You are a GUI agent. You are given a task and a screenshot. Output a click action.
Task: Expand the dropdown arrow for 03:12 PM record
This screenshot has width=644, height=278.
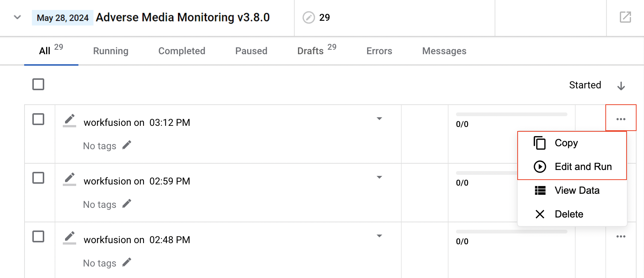coord(379,119)
